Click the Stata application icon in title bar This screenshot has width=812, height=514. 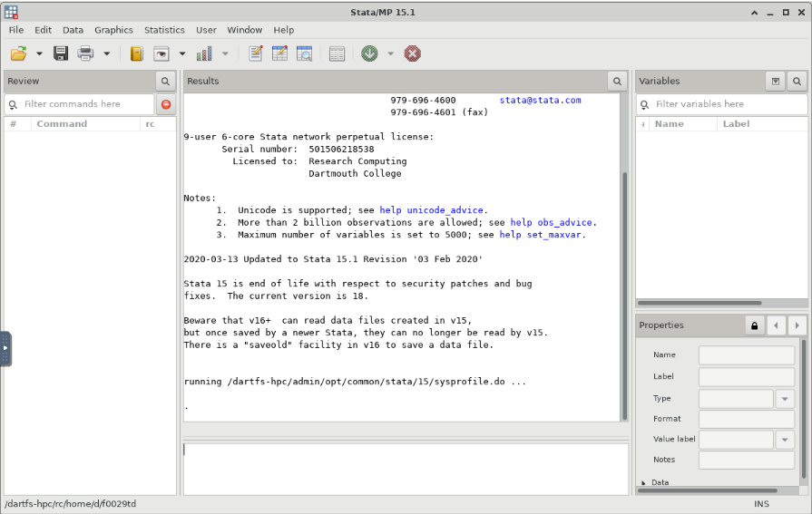click(x=12, y=12)
